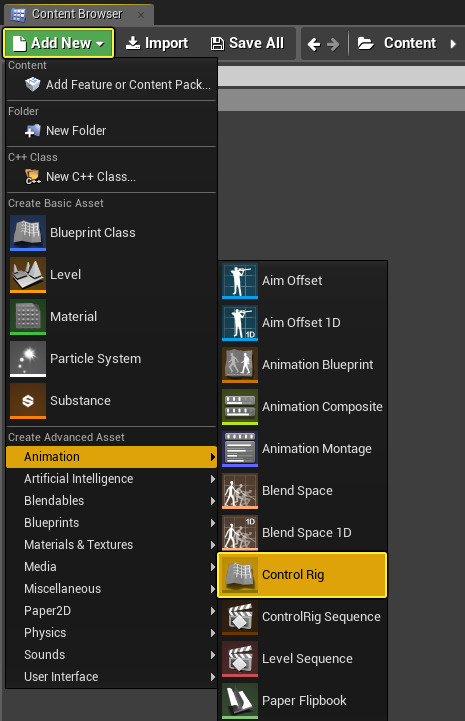Click the Animation Composite icon

coord(240,407)
